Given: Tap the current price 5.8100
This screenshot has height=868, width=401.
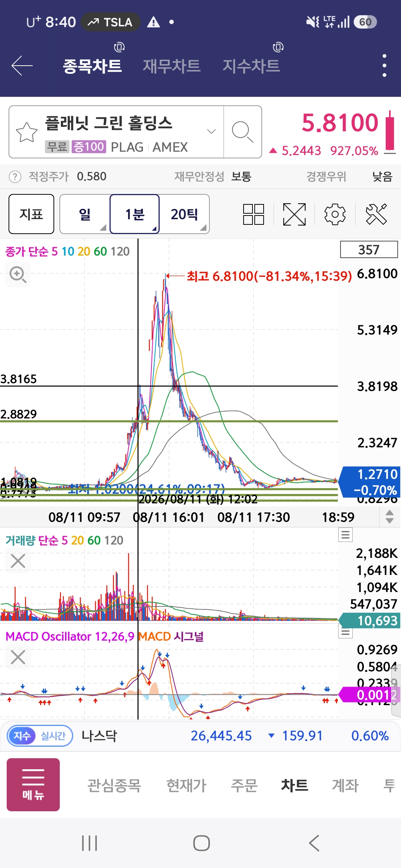Looking at the screenshot, I should [x=340, y=123].
